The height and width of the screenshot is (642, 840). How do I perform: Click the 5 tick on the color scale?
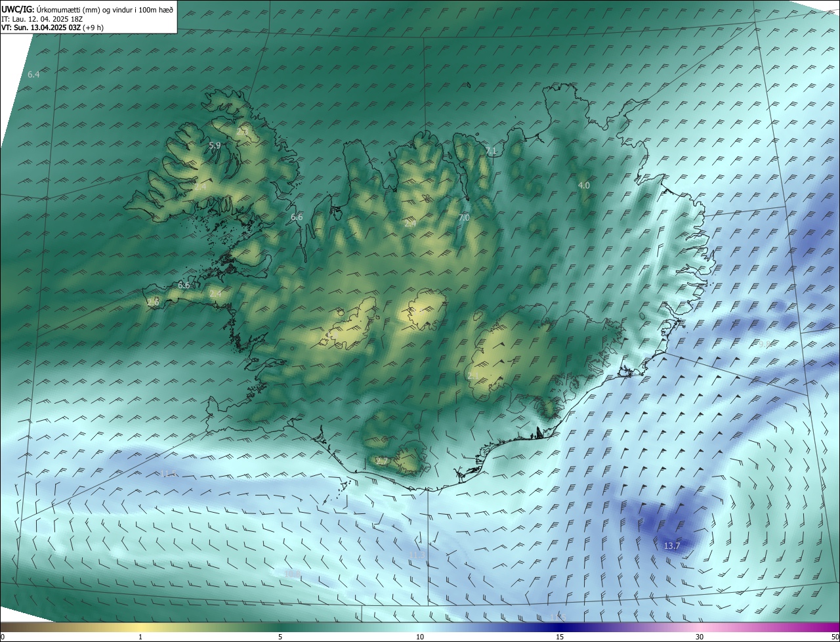pyautogui.click(x=280, y=637)
